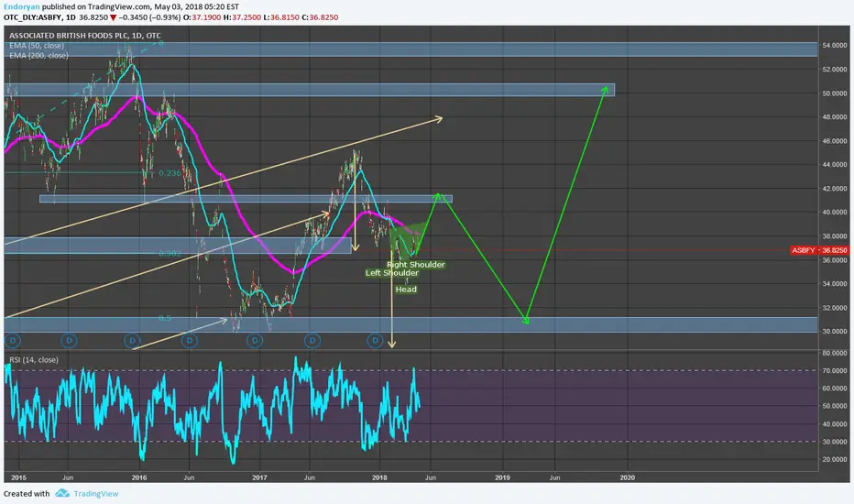Click the D dividend marker above the 2015 label

pos(13,341)
